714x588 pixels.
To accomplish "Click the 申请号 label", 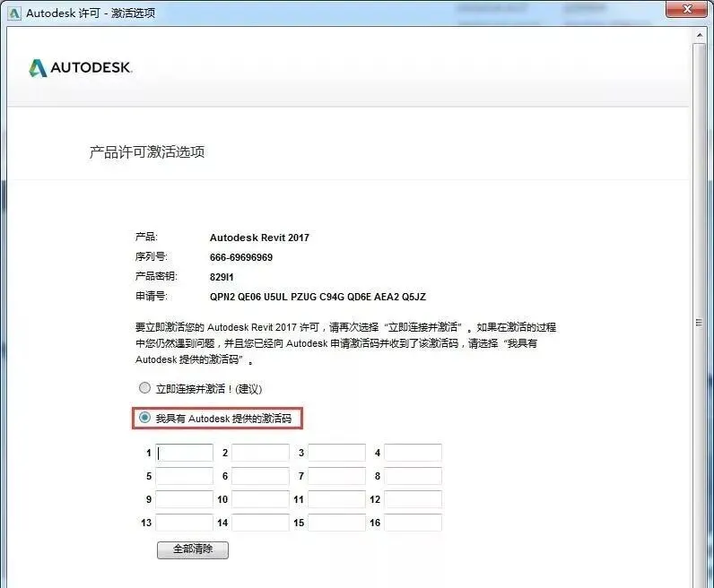I will coord(152,297).
